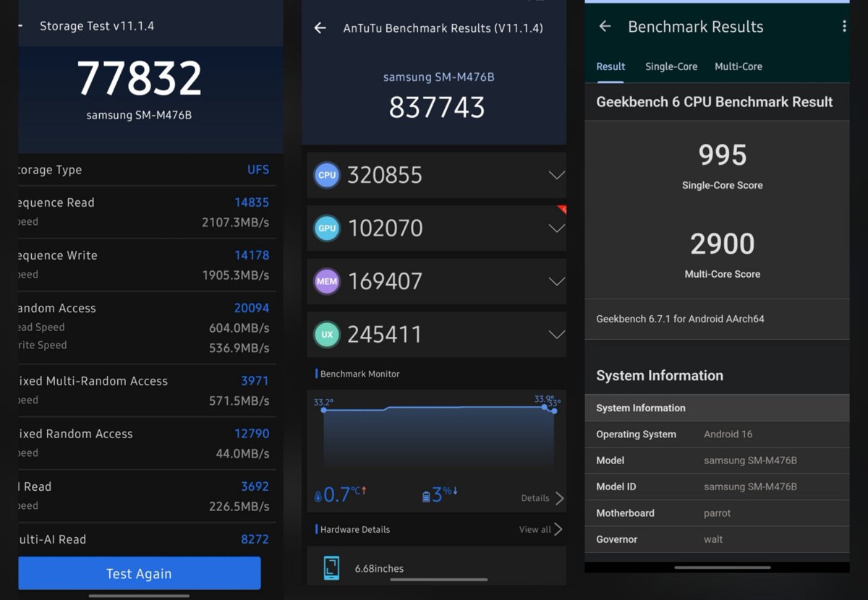The image size is (868, 600).
Task: Click the Operating System Android 16 row
Action: [717, 434]
